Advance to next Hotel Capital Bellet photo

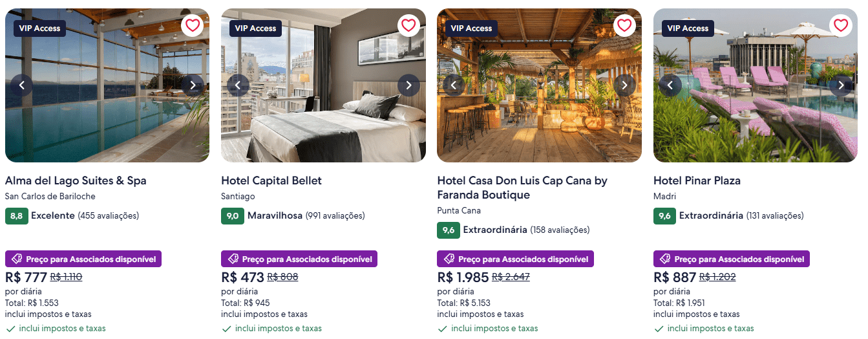pyautogui.click(x=408, y=85)
